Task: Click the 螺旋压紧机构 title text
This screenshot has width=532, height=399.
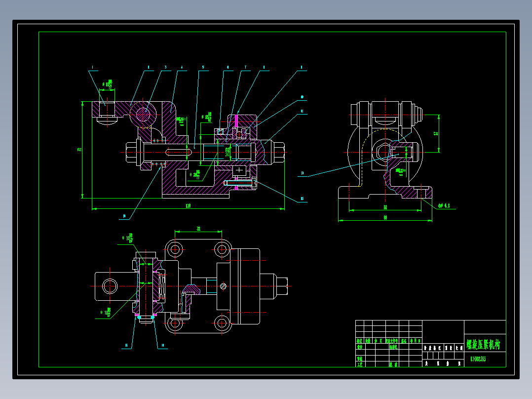Action: (483, 345)
